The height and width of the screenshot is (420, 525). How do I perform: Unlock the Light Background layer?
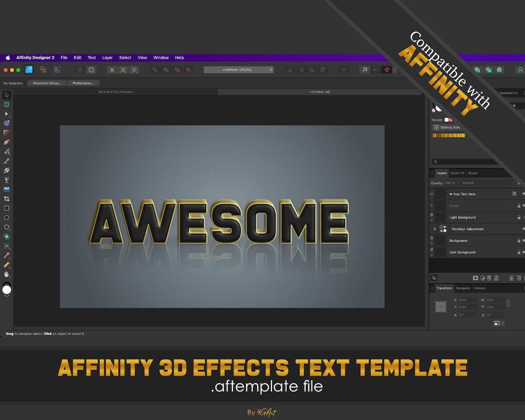coord(519,217)
